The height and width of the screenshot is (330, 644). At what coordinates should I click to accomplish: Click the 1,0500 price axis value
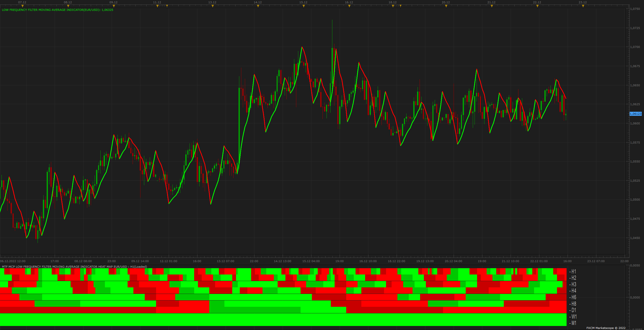pyautogui.click(x=635, y=200)
